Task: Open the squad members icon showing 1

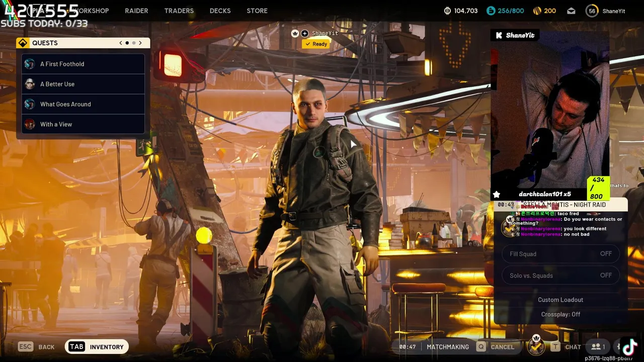Action: tap(598, 346)
